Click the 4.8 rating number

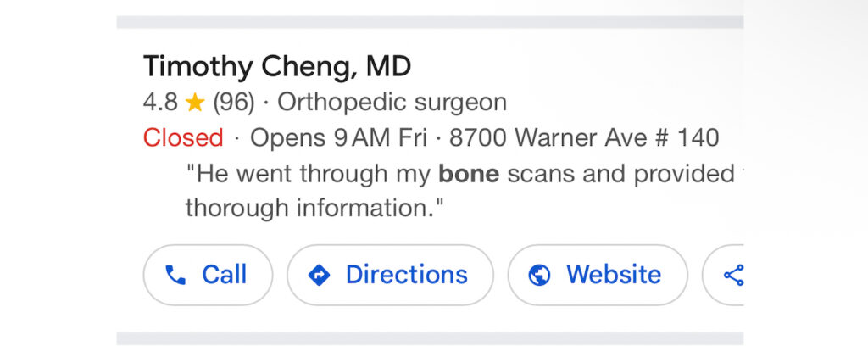pos(160,103)
